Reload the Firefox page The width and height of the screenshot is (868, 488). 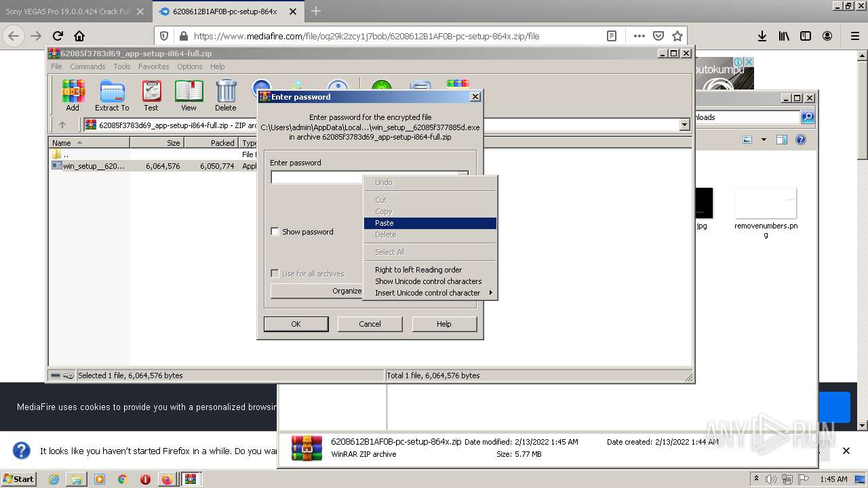[58, 36]
